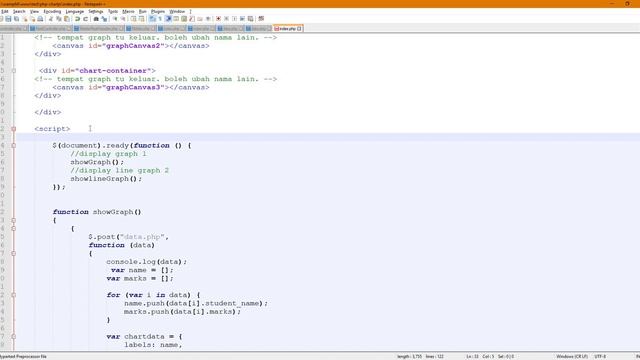Image resolution: width=640 pixels, height=360 pixels.
Task: Click the Windows (CR LF) status bar entry
Action: 572,356
